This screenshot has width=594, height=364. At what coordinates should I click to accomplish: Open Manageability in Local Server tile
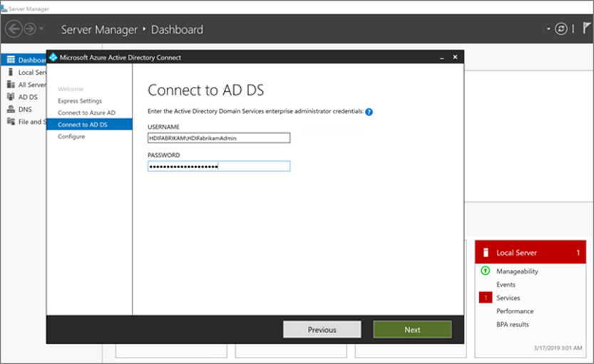point(517,271)
